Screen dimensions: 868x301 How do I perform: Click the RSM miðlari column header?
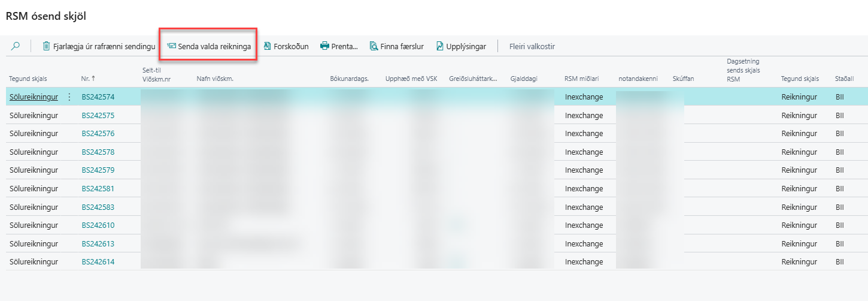581,79
